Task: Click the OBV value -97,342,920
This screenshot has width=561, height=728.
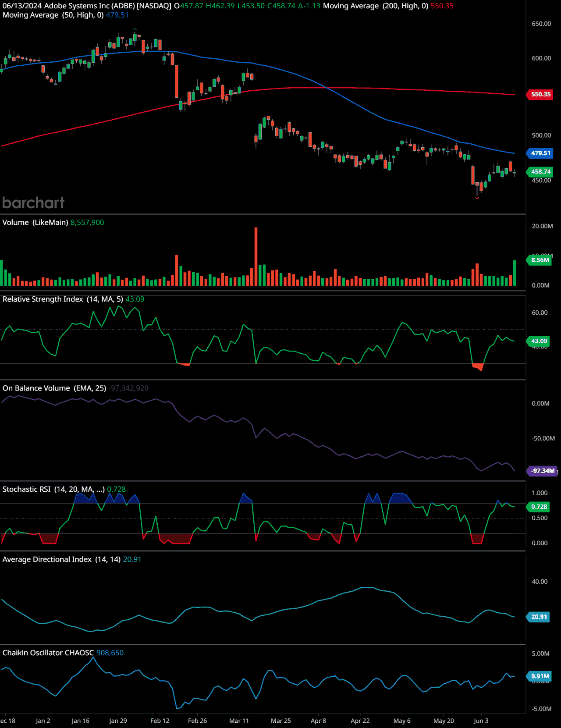Action: click(x=129, y=388)
